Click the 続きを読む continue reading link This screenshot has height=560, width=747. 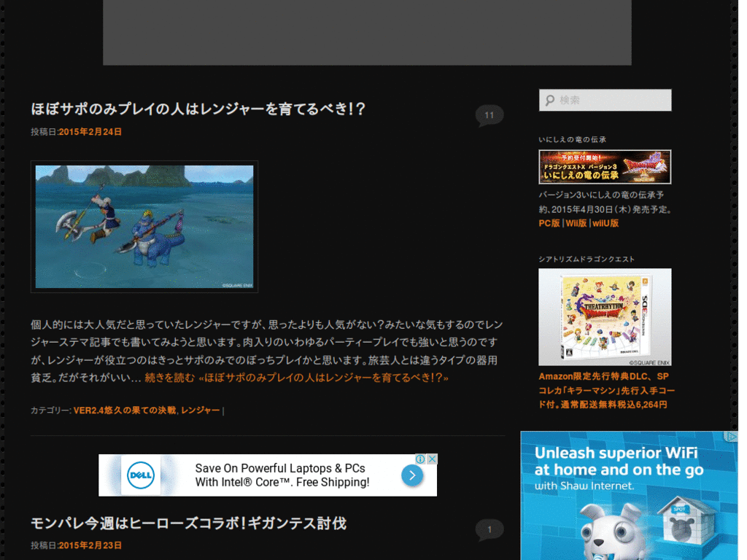point(296,378)
